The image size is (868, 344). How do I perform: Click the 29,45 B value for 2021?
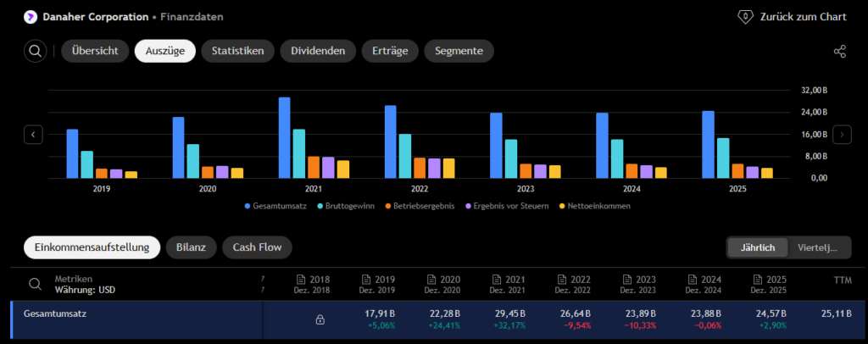pos(511,313)
